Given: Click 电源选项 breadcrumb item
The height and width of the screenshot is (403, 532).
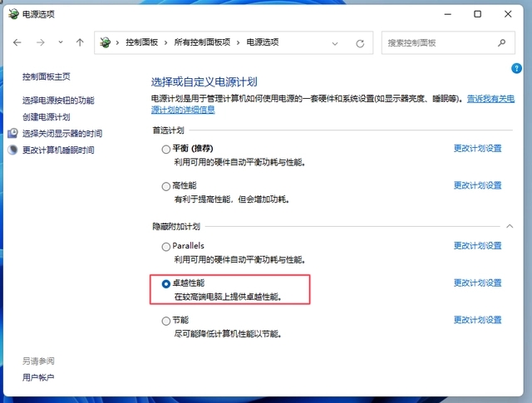Looking at the screenshot, I should 263,42.
